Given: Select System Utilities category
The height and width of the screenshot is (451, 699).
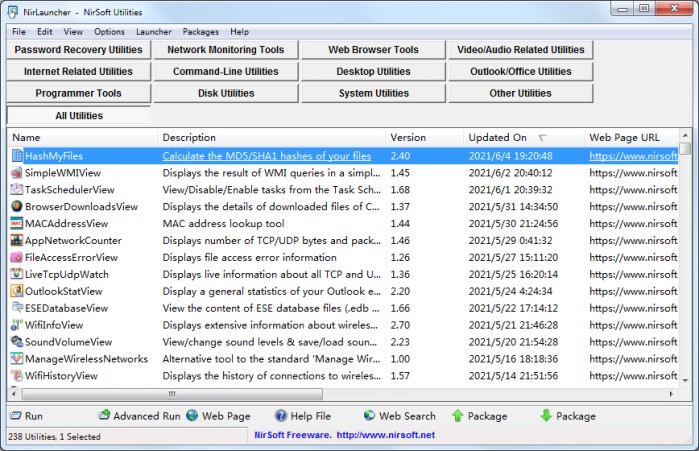Looking at the screenshot, I should [374, 93].
